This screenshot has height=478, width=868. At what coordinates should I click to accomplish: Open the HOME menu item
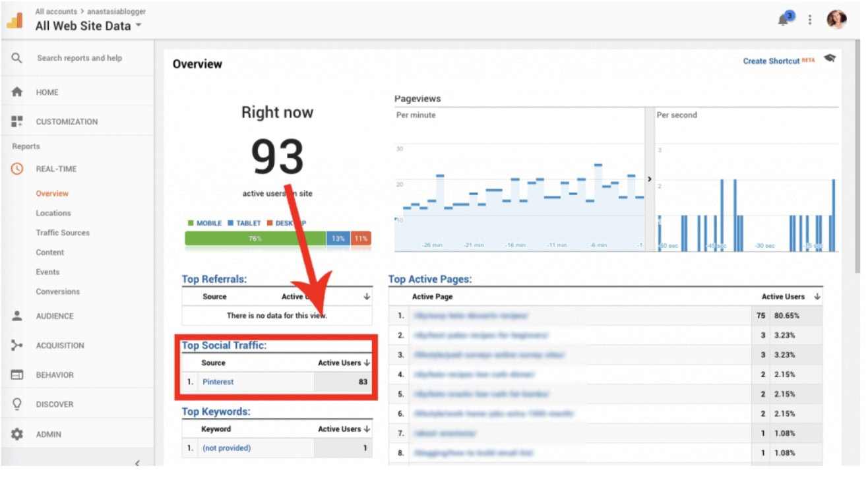[x=47, y=93]
